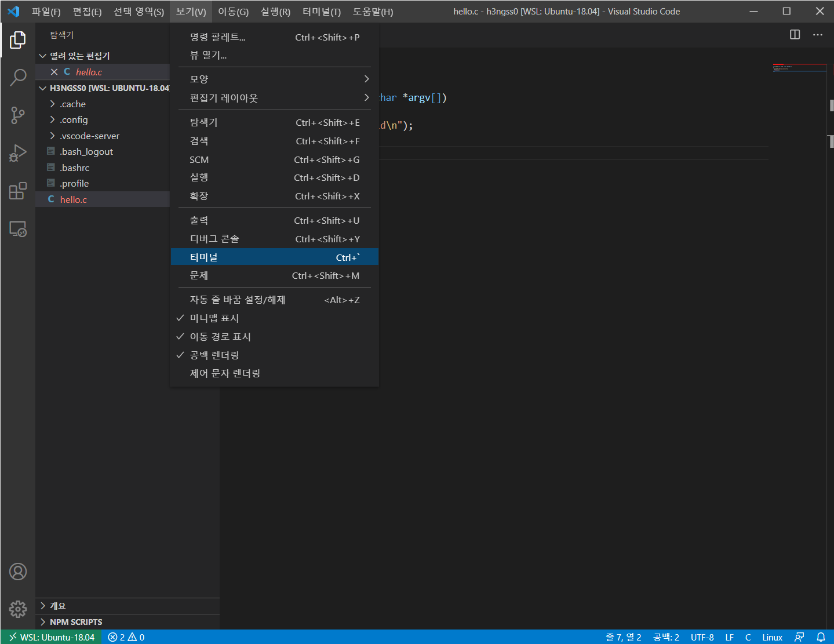This screenshot has height=644, width=834.
Task: Open .profile file in explorer
Action: point(103,184)
